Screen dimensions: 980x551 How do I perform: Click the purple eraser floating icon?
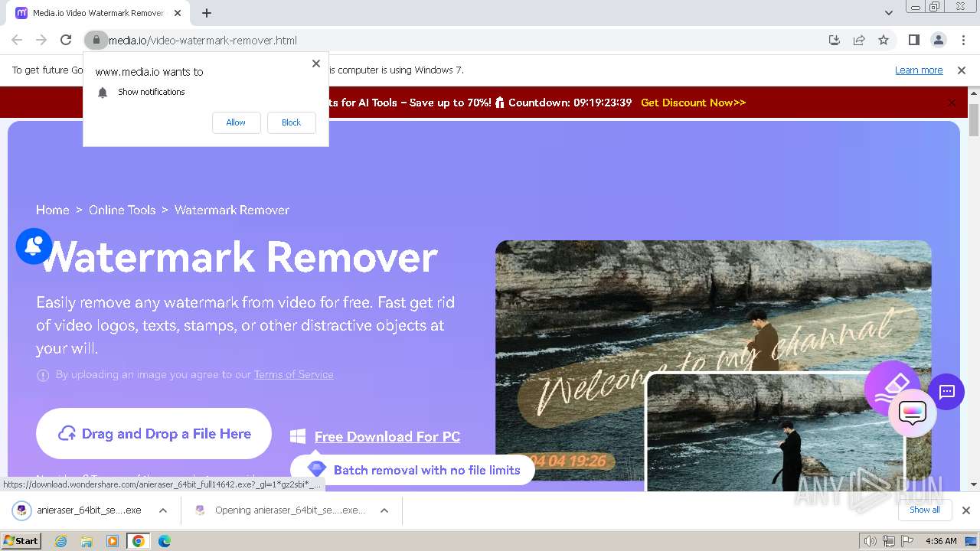coord(891,388)
